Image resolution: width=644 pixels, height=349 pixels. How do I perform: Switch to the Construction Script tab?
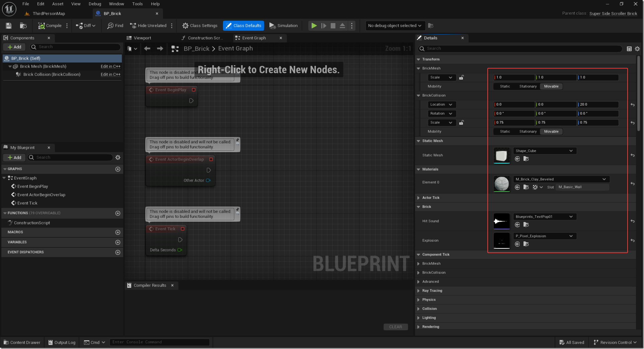[203, 38]
